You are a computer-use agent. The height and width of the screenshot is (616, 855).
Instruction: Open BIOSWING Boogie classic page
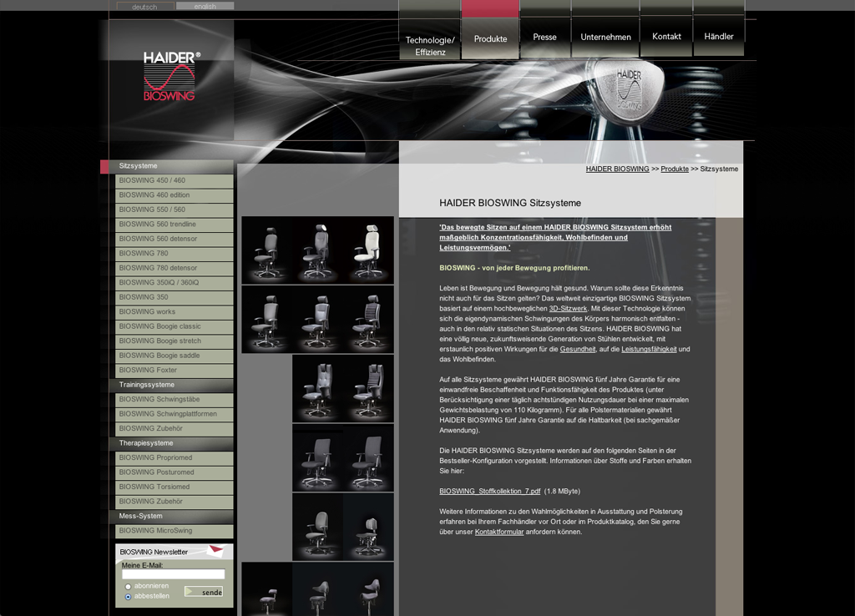(x=174, y=326)
